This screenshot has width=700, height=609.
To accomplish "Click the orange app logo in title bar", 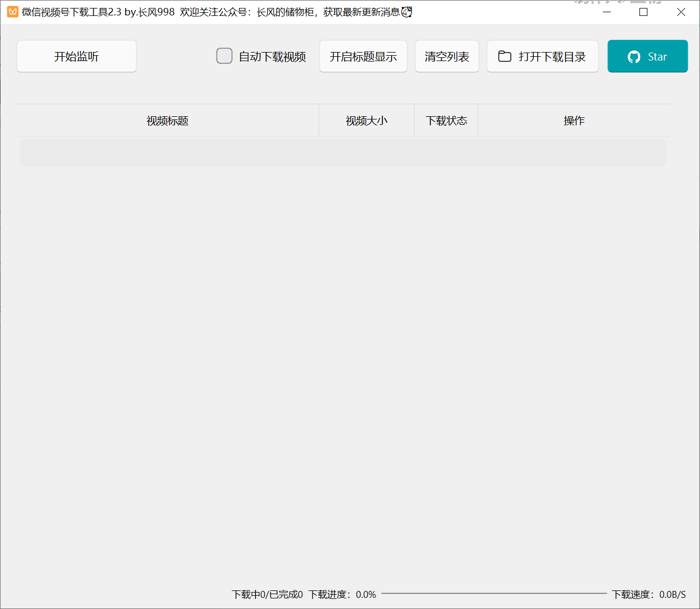I will 12,12.
